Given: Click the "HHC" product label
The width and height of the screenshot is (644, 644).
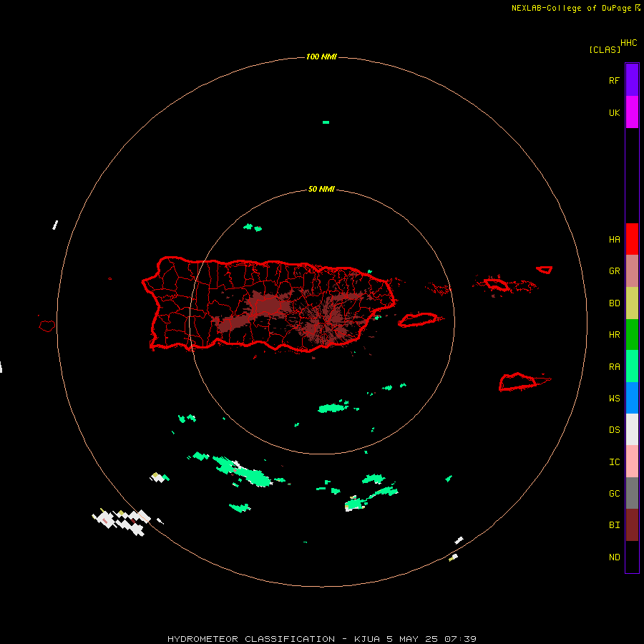Looking at the screenshot, I should 629,43.
